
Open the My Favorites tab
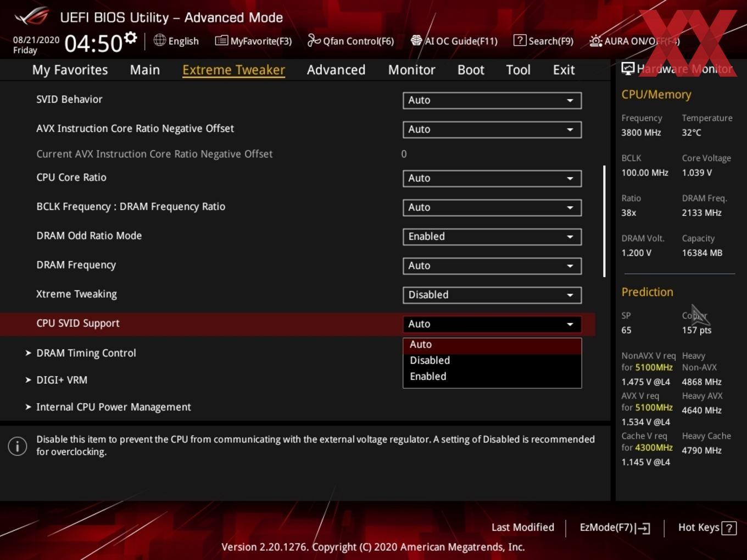point(70,70)
